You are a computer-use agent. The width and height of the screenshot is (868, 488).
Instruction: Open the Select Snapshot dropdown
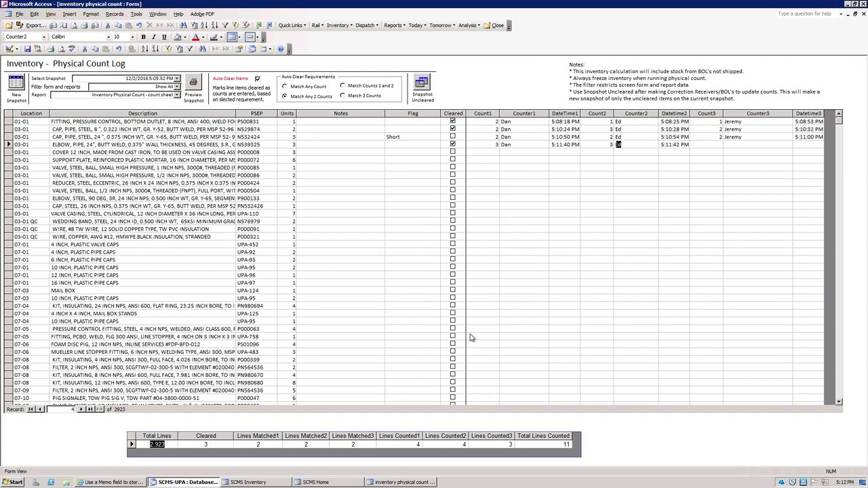coord(177,79)
